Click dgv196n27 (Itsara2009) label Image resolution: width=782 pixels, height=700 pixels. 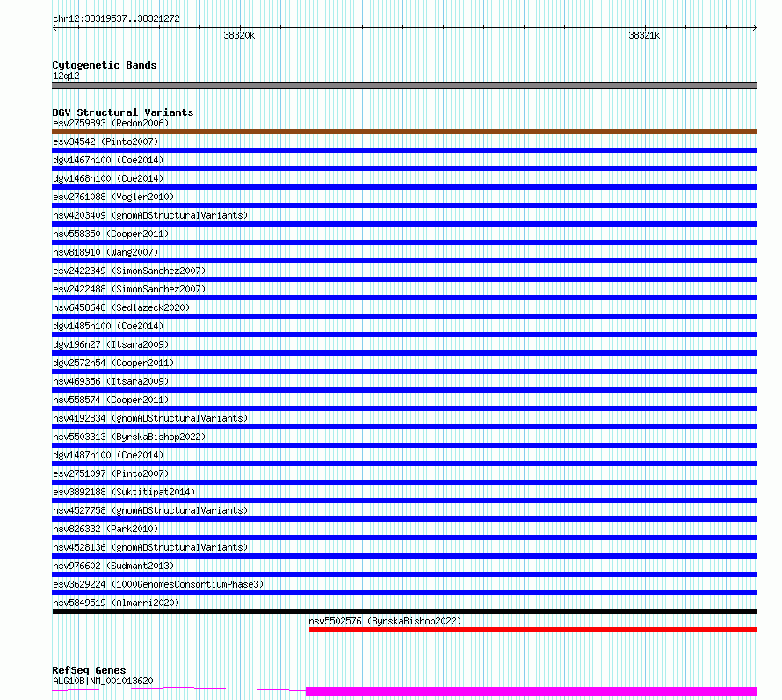pos(111,344)
